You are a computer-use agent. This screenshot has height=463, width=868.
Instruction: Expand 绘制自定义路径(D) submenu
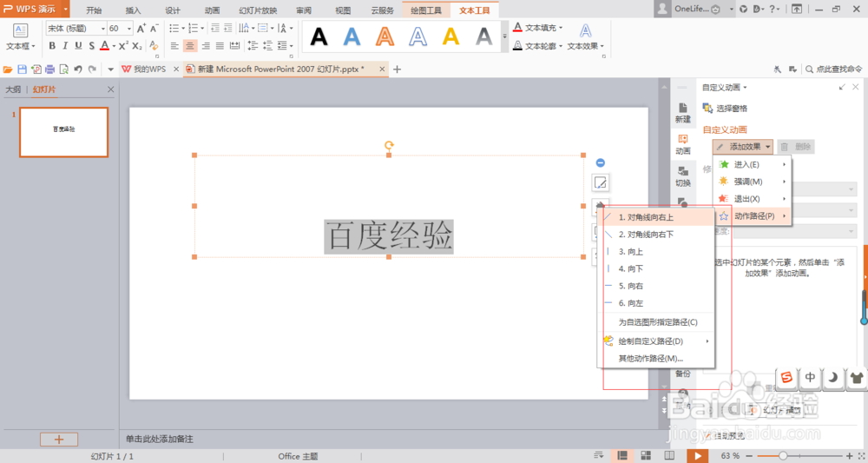[x=656, y=341]
